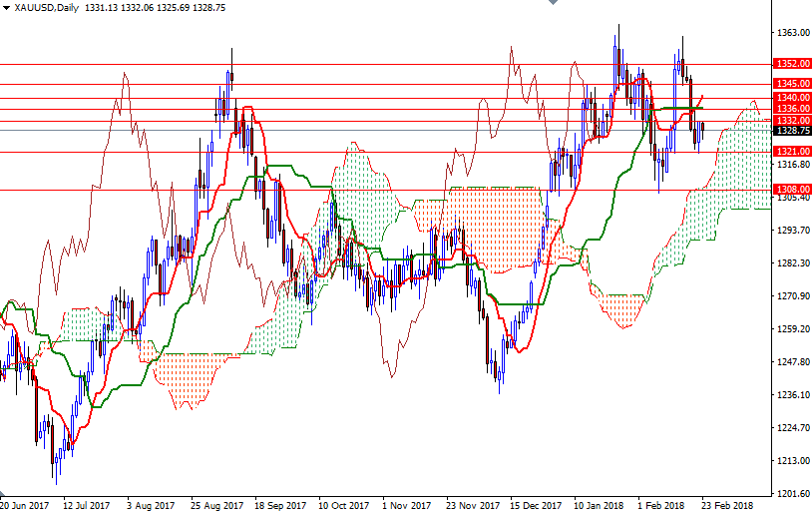Select the 1332.00 red price label
812x513 pixels.
792,120
